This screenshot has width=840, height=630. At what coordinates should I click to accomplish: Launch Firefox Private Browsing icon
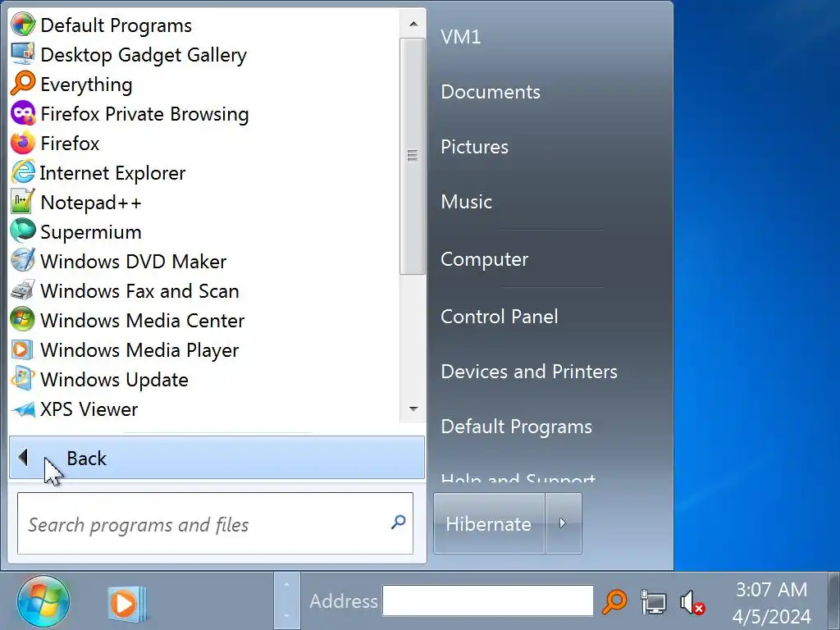[x=23, y=113]
